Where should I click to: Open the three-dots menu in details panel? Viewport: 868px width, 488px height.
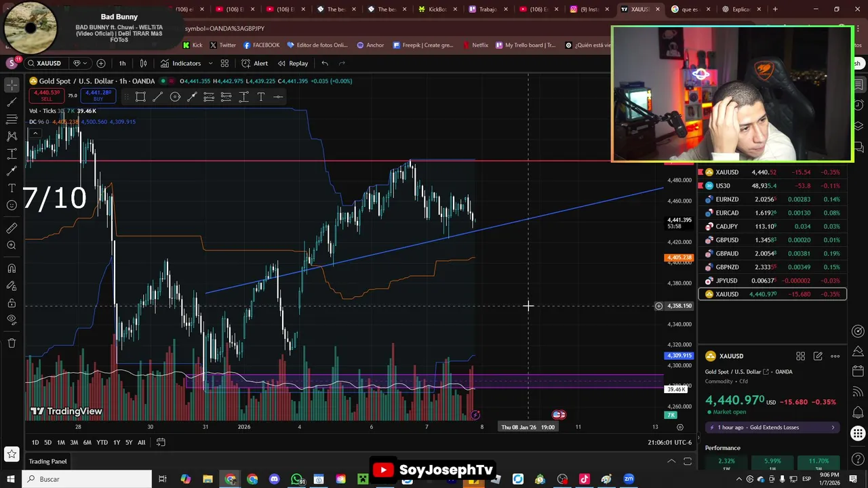[x=835, y=356]
